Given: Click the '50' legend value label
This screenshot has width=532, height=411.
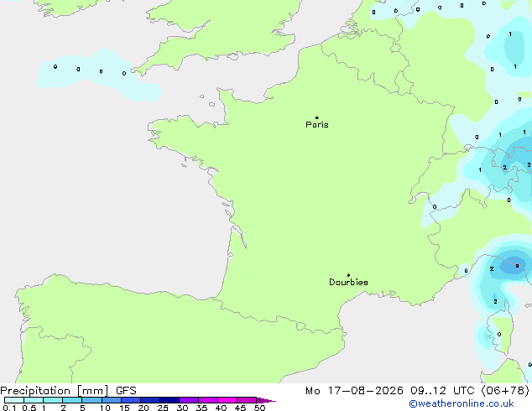Looking at the screenshot, I should pyautogui.click(x=259, y=408).
